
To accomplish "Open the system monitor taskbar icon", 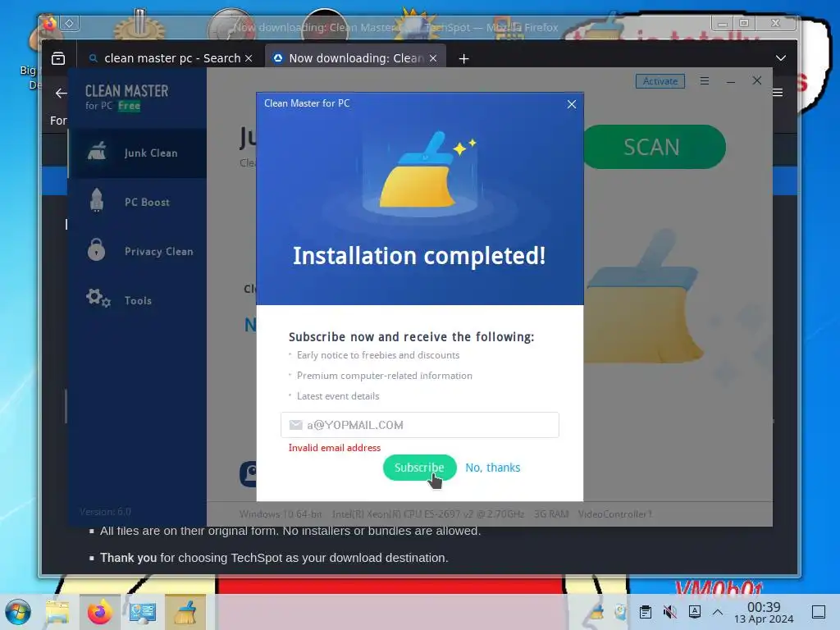I will [x=143, y=612].
